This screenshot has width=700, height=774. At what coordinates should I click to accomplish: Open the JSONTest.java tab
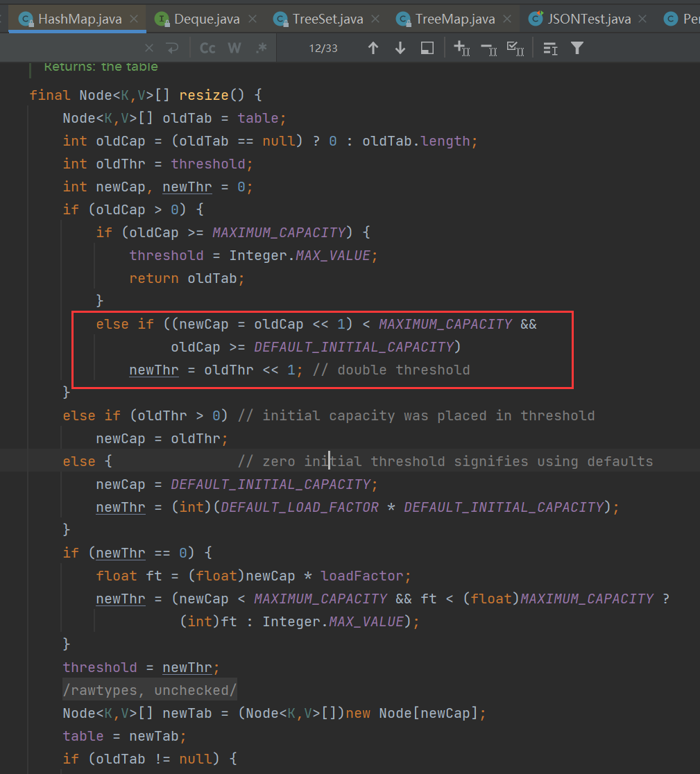click(589, 19)
